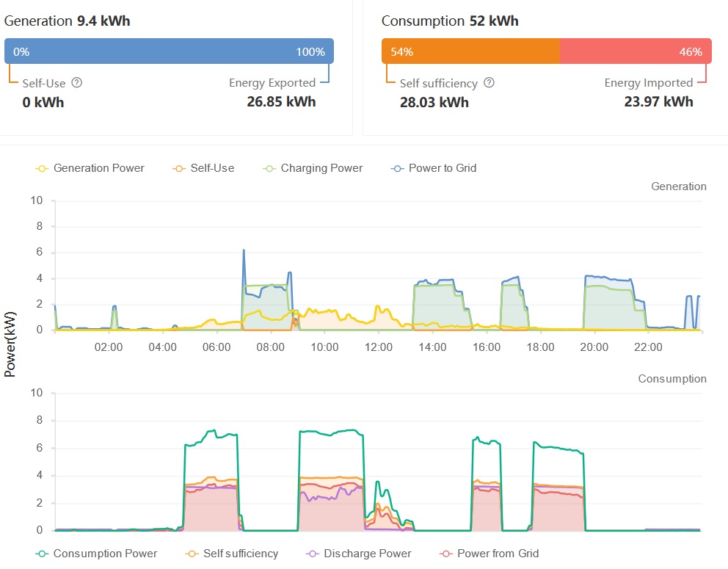Viewport: 728px width, 569px height.
Task: Click the Consumption 52 kWh heading
Action: click(450, 21)
